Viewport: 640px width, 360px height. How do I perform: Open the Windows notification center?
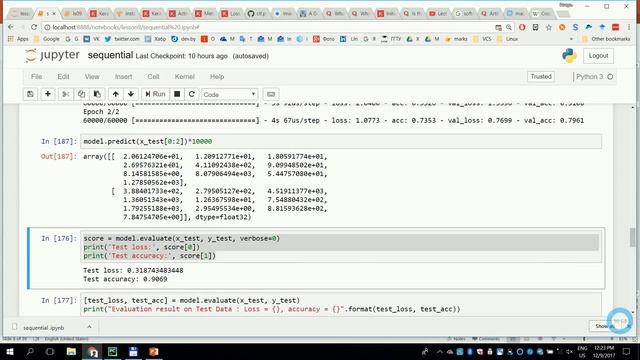coord(627,351)
